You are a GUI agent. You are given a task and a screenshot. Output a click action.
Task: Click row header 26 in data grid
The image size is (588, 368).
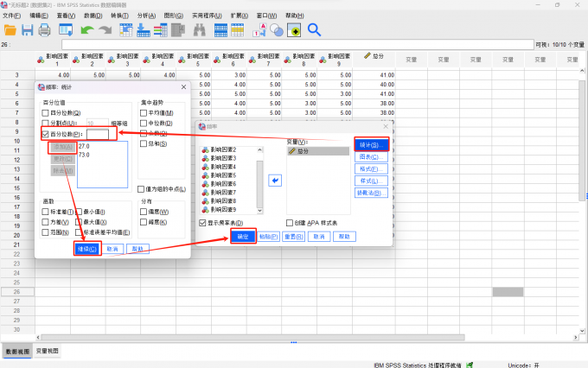click(17, 292)
